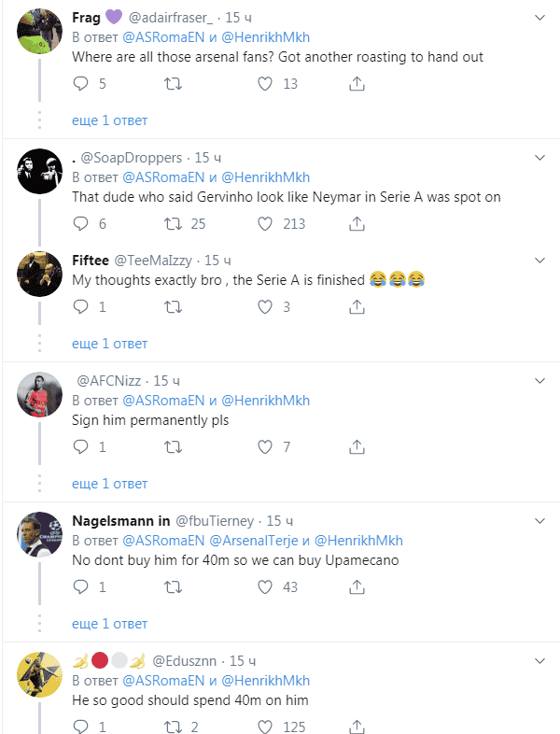Share the AFCNizz tweet

coord(357,446)
